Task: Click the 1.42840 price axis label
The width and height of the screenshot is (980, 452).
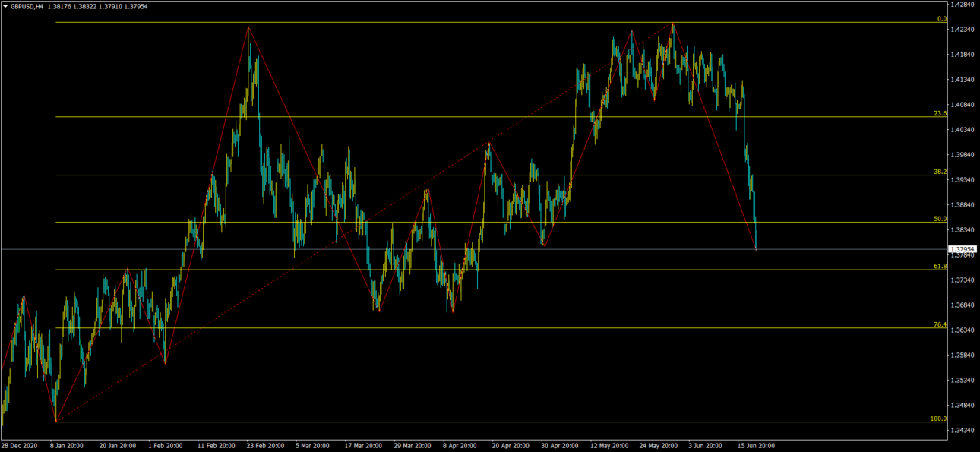Action: [x=963, y=5]
